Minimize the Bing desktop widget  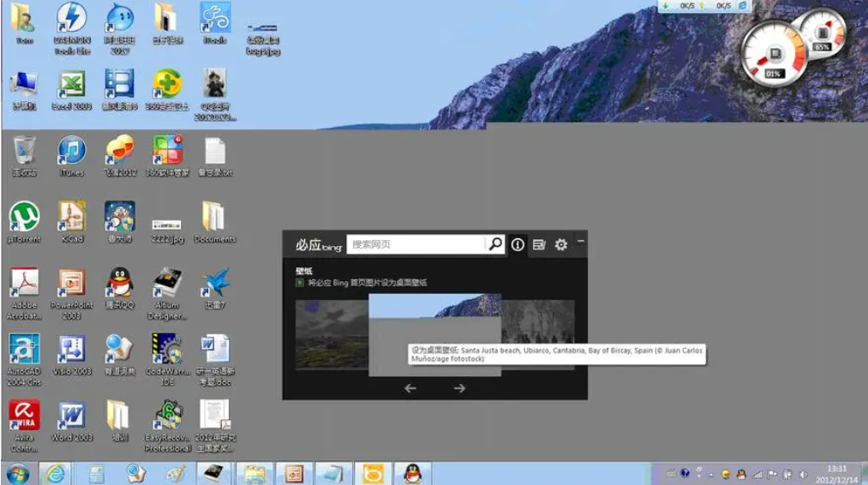581,242
